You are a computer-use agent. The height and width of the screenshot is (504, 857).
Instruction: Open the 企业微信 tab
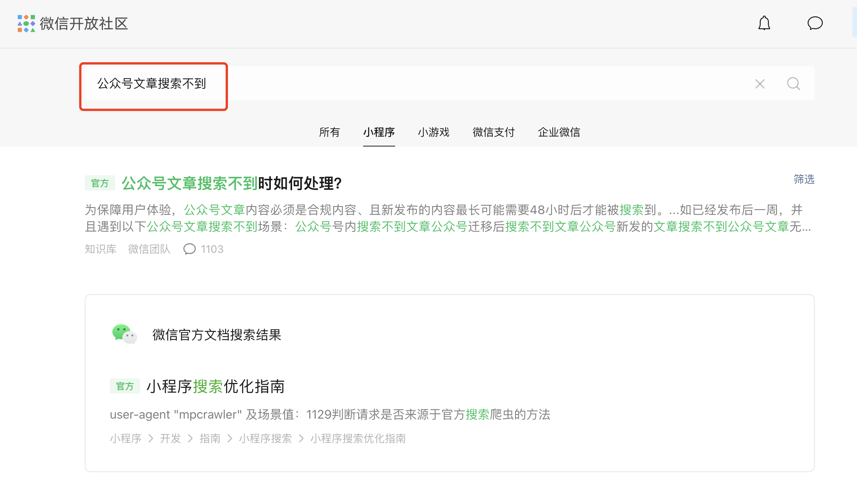point(559,132)
